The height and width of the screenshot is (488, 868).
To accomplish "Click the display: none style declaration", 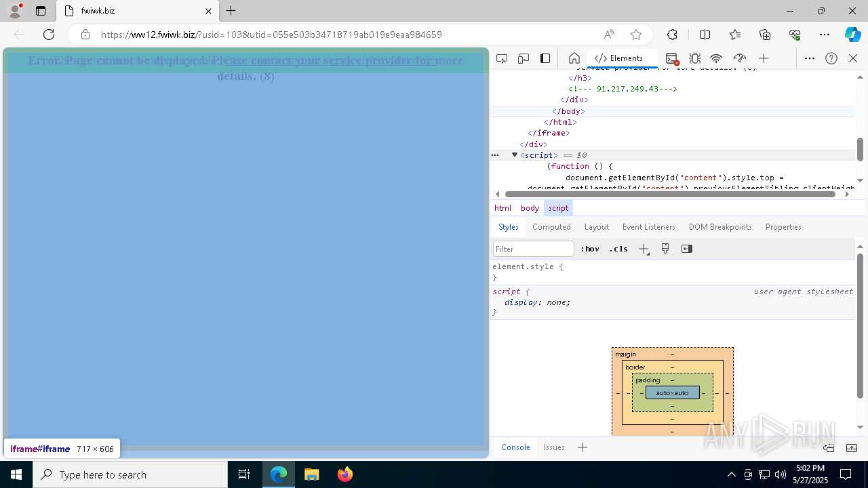I will coord(537,302).
